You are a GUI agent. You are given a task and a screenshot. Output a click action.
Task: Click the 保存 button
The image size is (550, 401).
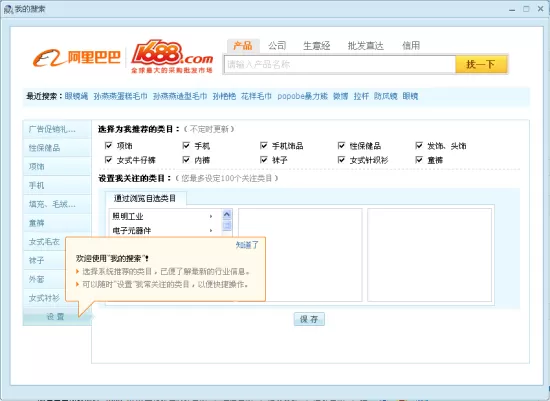pyautogui.click(x=309, y=319)
